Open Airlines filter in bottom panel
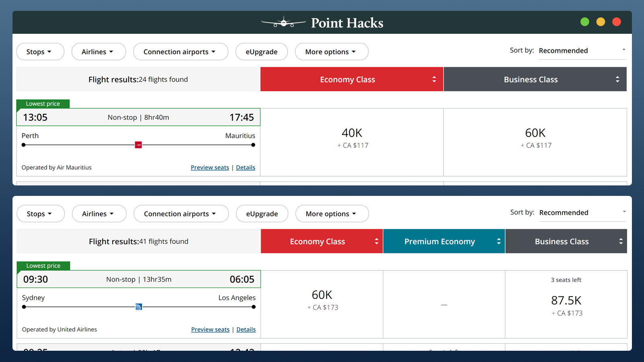 [x=99, y=214]
